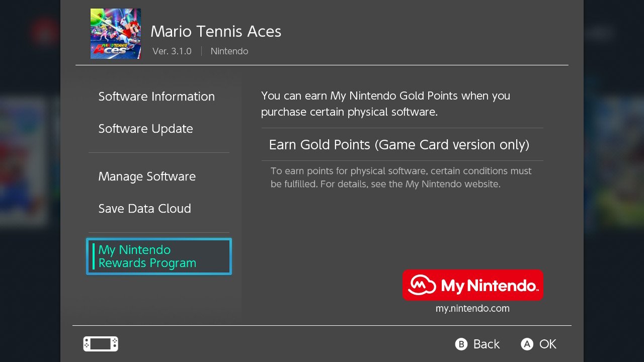Image resolution: width=644 pixels, height=362 pixels.
Task: Open the Manage Software option
Action: point(147,176)
